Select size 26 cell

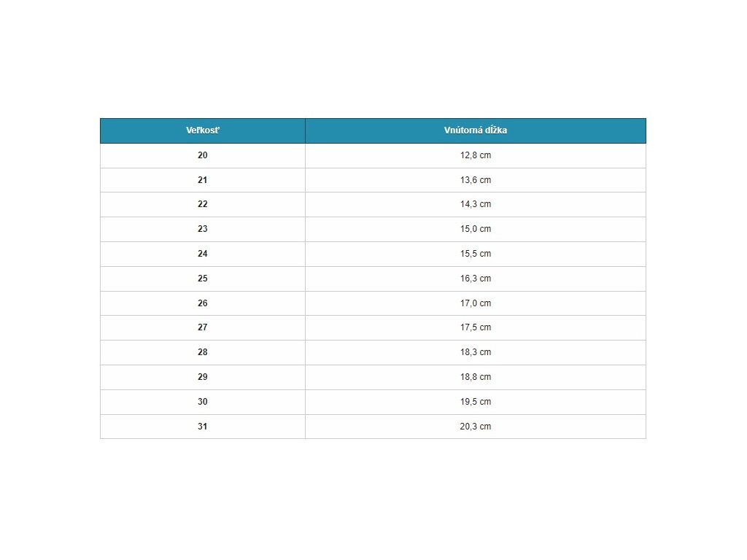point(203,303)
